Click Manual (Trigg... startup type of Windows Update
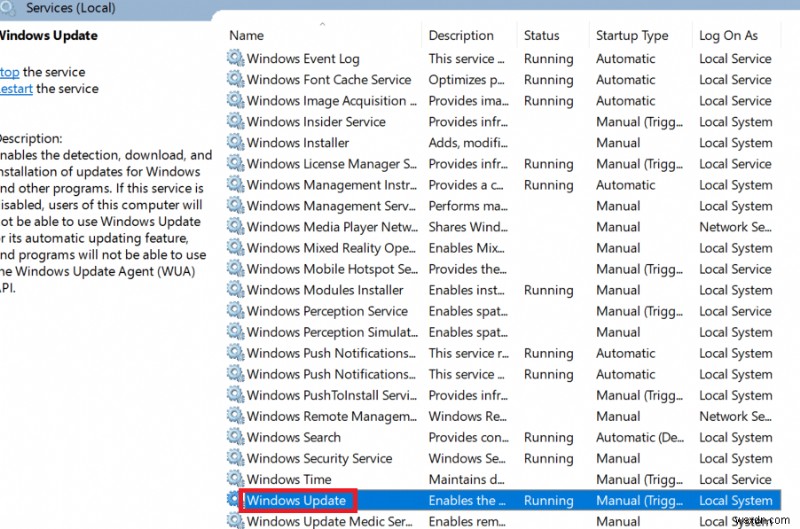The image size is (800, 529). click(639, 501)
